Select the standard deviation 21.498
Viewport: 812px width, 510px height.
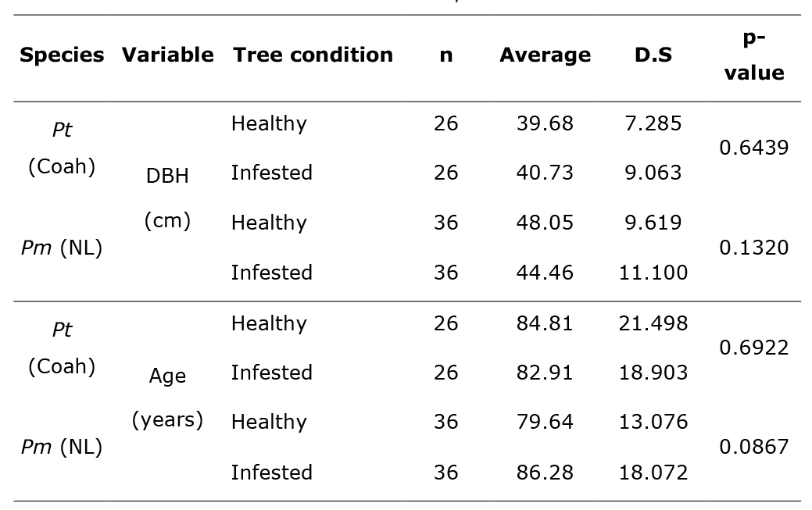tap(653, 323)
